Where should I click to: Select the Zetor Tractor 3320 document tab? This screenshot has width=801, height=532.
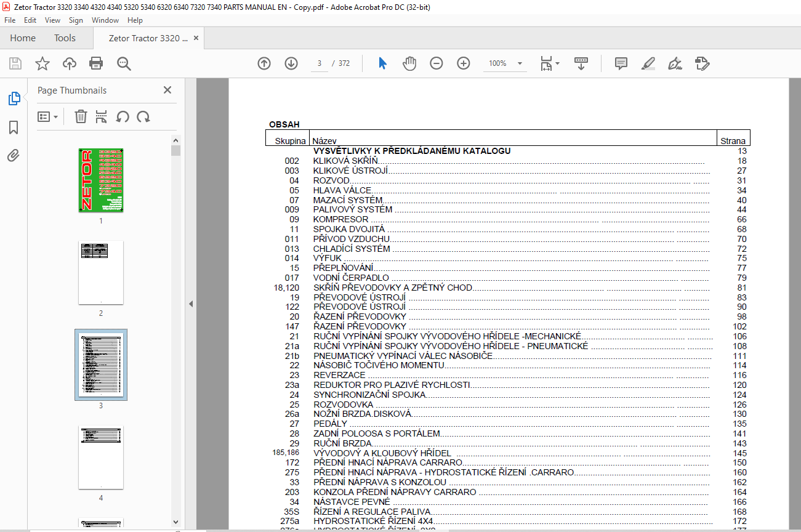148,38
